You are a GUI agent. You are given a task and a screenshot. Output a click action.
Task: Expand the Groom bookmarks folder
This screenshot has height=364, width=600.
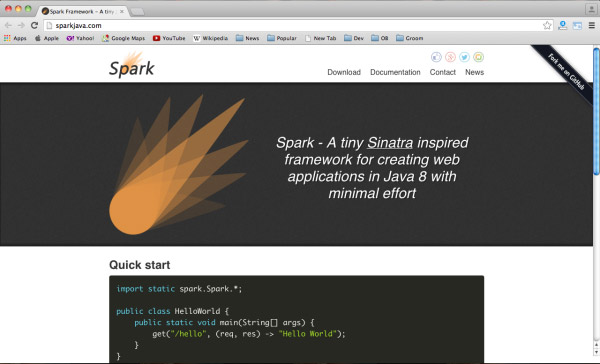click(410, 38)
